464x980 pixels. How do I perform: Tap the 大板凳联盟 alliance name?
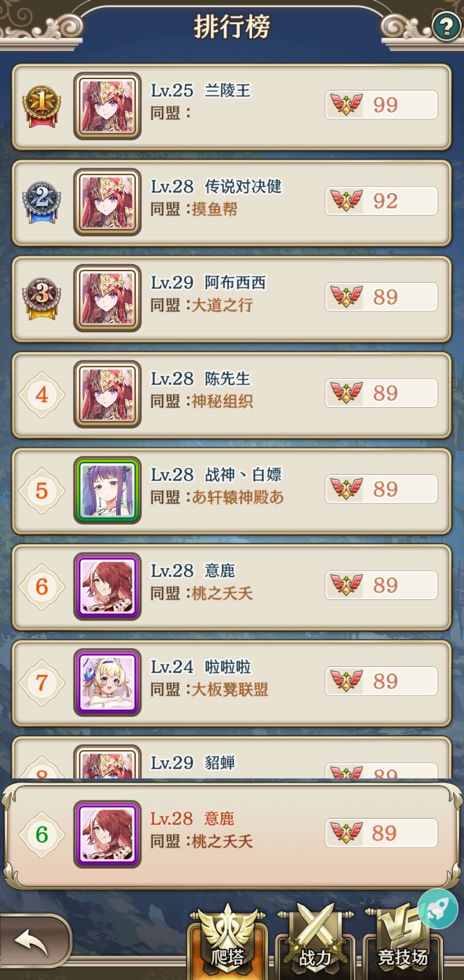[230, 689]
